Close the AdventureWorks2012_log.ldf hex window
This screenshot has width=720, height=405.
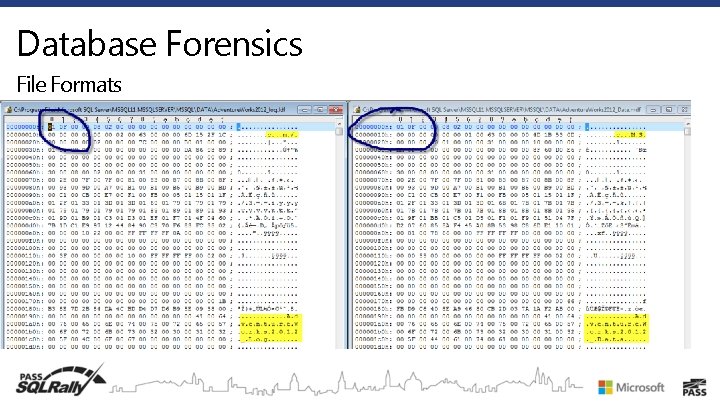pos(336,110)
